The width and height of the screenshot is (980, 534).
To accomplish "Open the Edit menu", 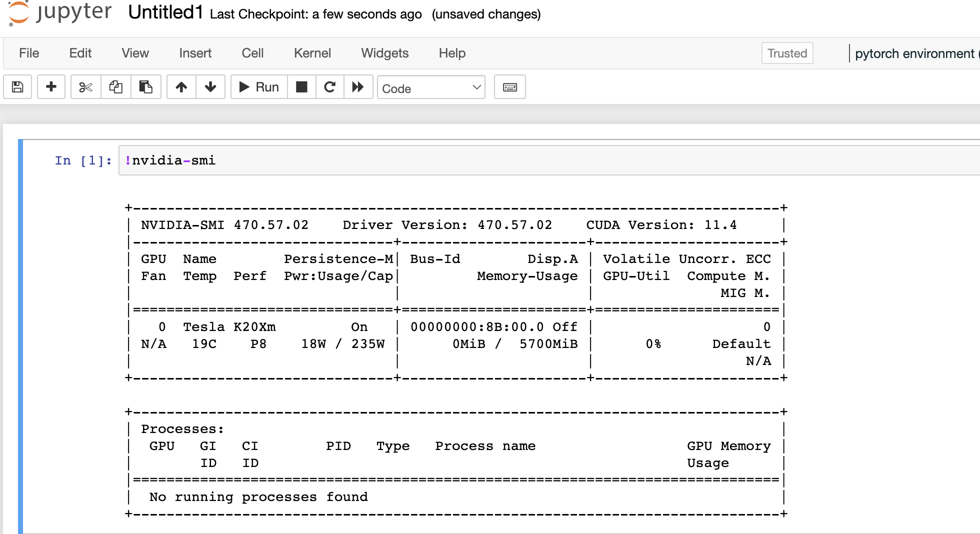I will (x=80, y=53).
